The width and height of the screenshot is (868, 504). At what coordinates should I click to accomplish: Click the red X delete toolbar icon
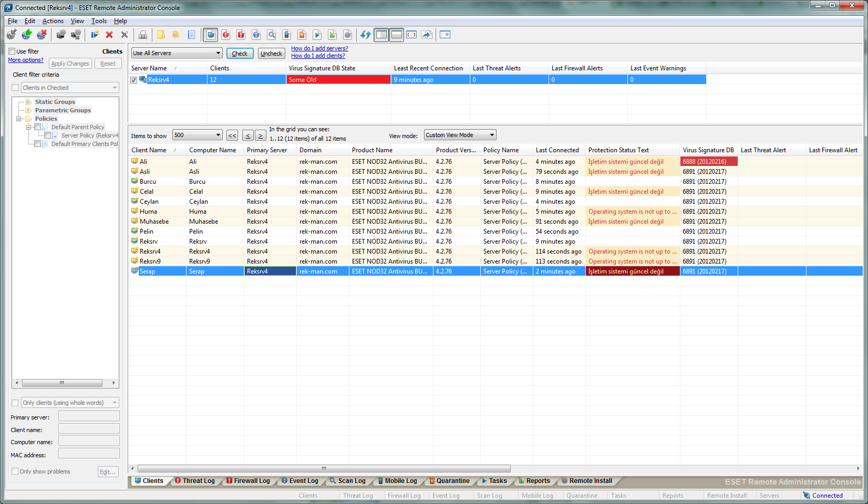[x=109, y=35]
